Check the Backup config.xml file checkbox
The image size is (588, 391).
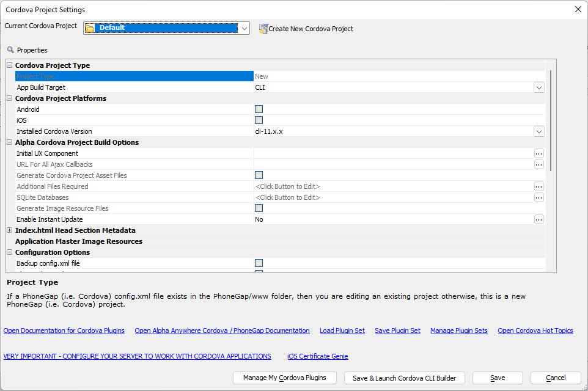tap(259, 263)
